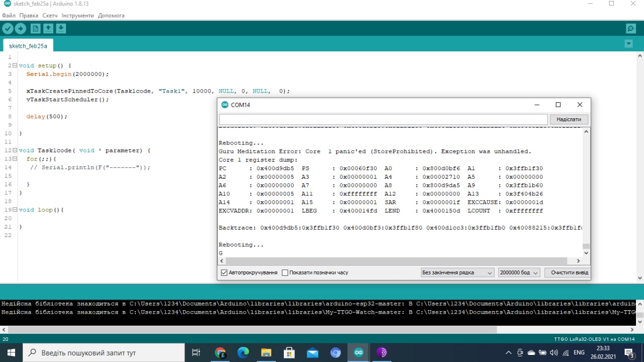644x362 pixels.
Task: Create a new sketch with New icon
Action: [35, 29]
